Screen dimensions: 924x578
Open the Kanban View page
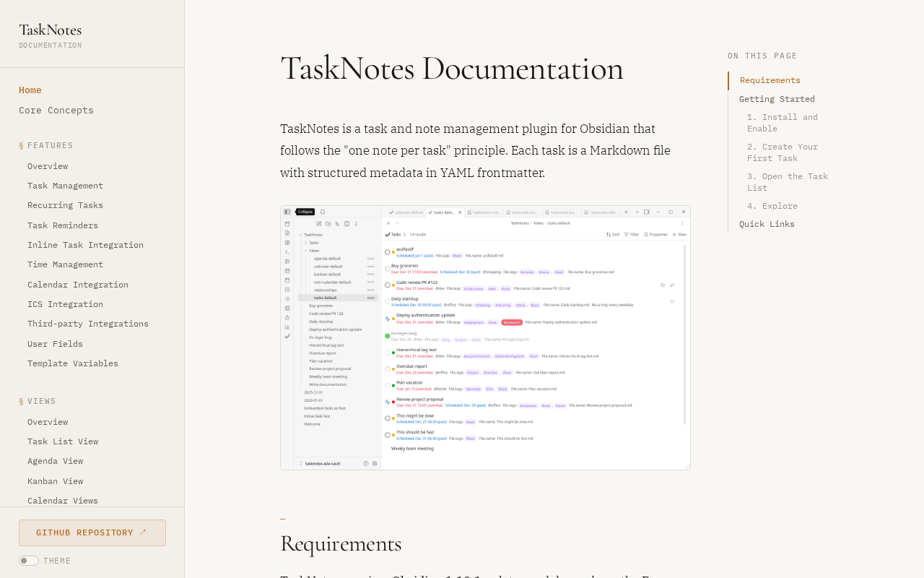[55, 481]
